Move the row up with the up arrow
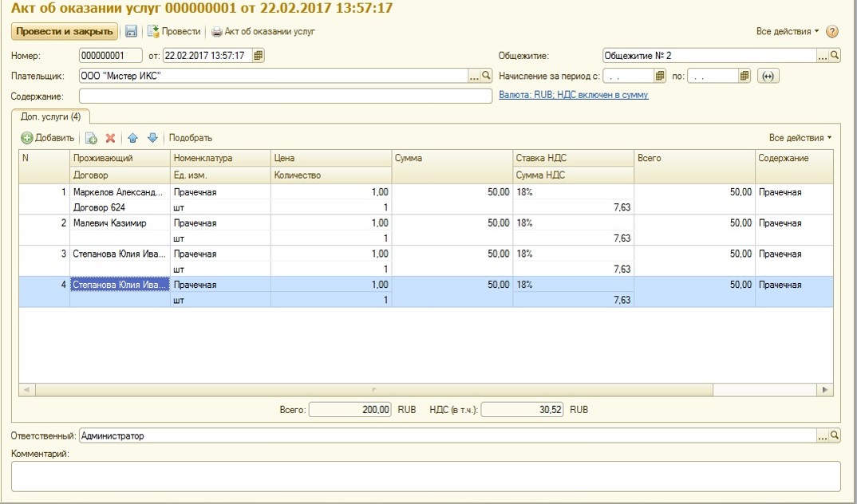 pos(133,138)
